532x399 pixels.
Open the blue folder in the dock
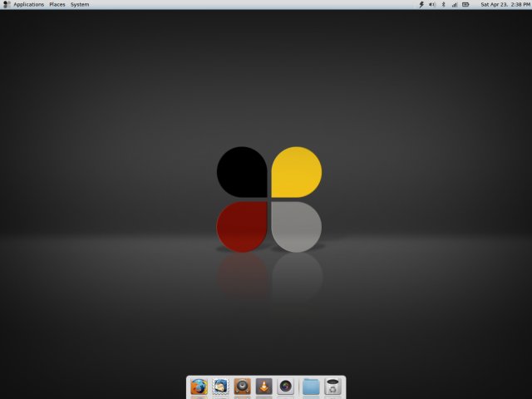point(311,387)
